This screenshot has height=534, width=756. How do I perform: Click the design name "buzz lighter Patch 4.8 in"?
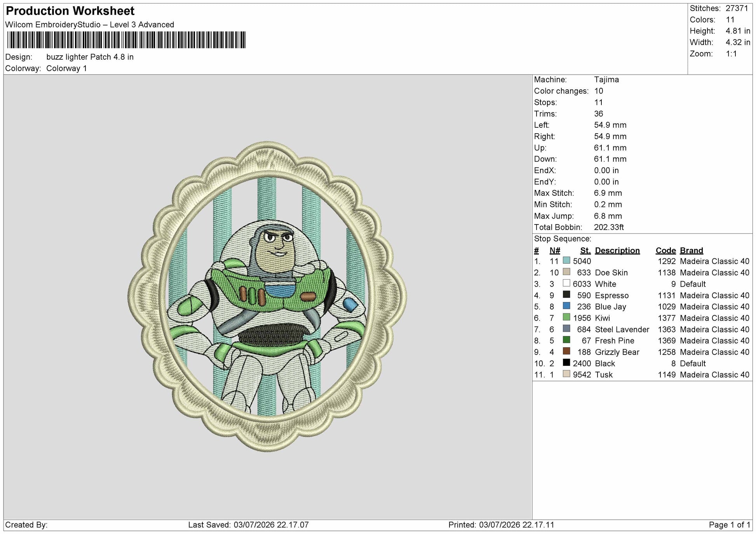click(x=90, y=57)
